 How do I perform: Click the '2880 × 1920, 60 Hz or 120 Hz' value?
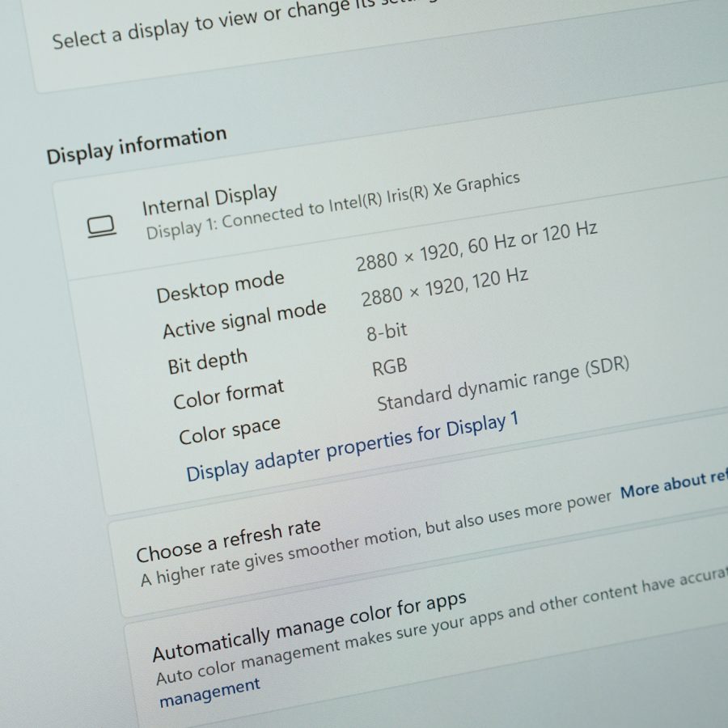tap(476, 246)
